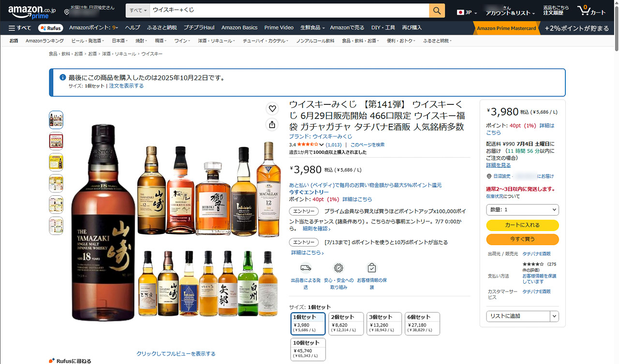The width and height of the screenshot is (619, 364).
Task: Expand the ワイン submenu
Action: pyautogui.click(x=183, y=41)
